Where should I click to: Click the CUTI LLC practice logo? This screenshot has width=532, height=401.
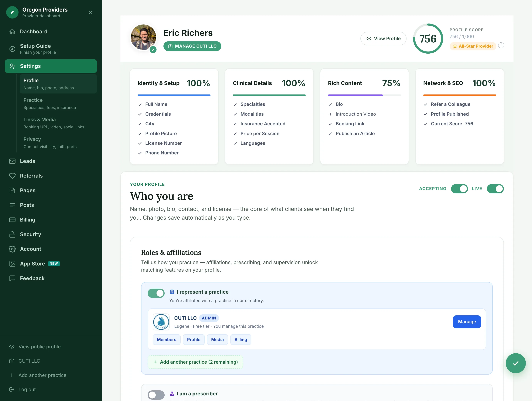tap(161, 322)
